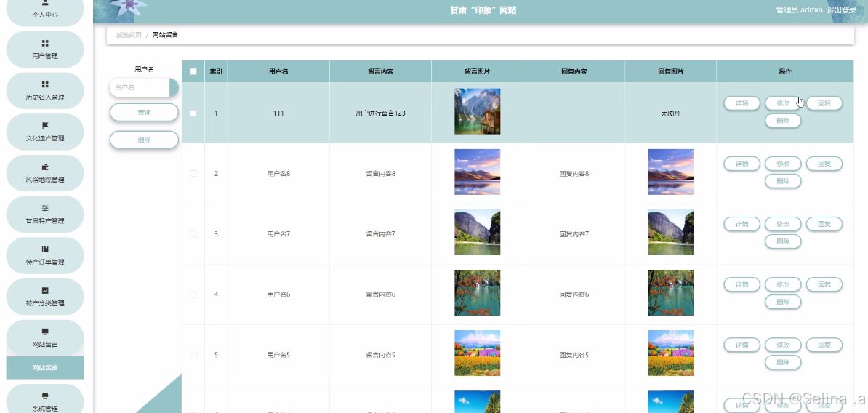This screenshot has width=868, height=413.
Task: Open 详情 for the 用户名5 row
Action: click(x=742, y=345)
